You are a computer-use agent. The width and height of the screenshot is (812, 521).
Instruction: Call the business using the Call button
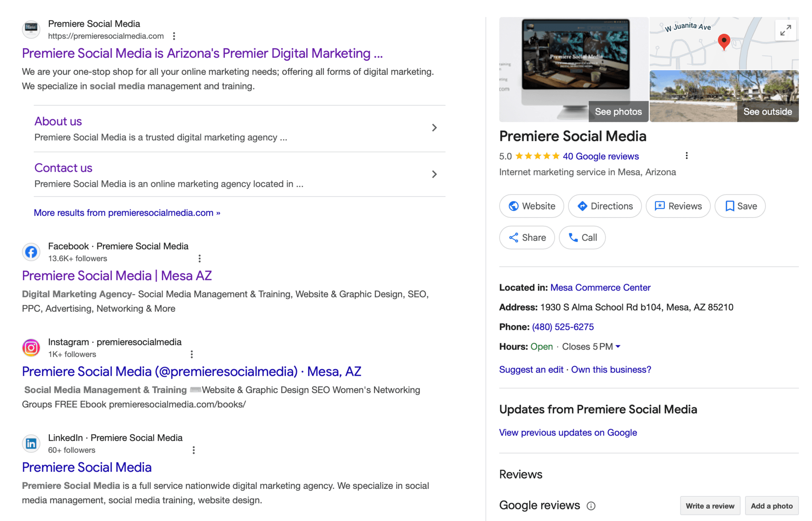pyautogui.click(x=582, y=237)
